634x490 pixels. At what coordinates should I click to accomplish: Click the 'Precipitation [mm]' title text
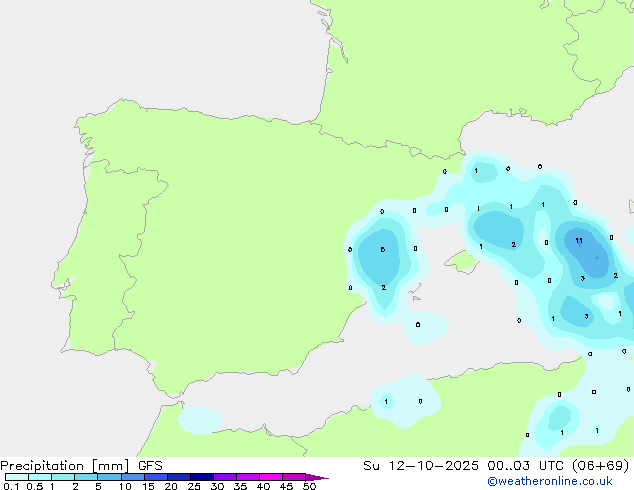[65, 466]
